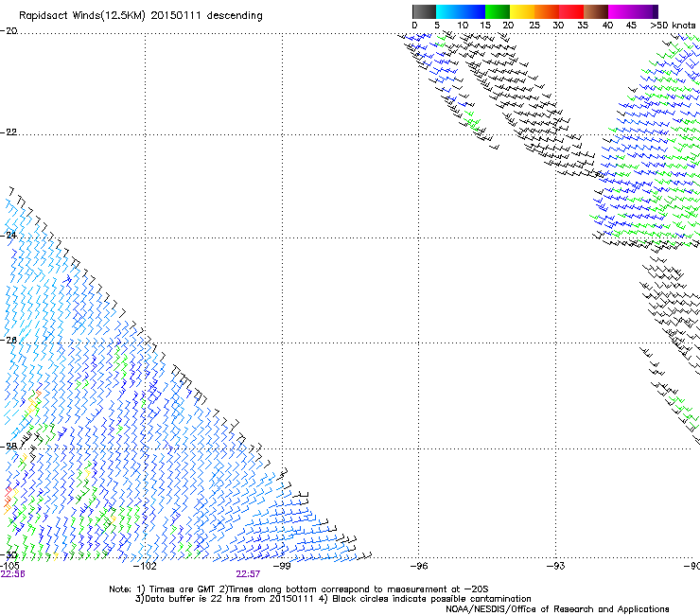The width and height of the screenshot is (700, 615).
Task: Click the gray 0-5 knots legend segment
Action: coord(424,11)
